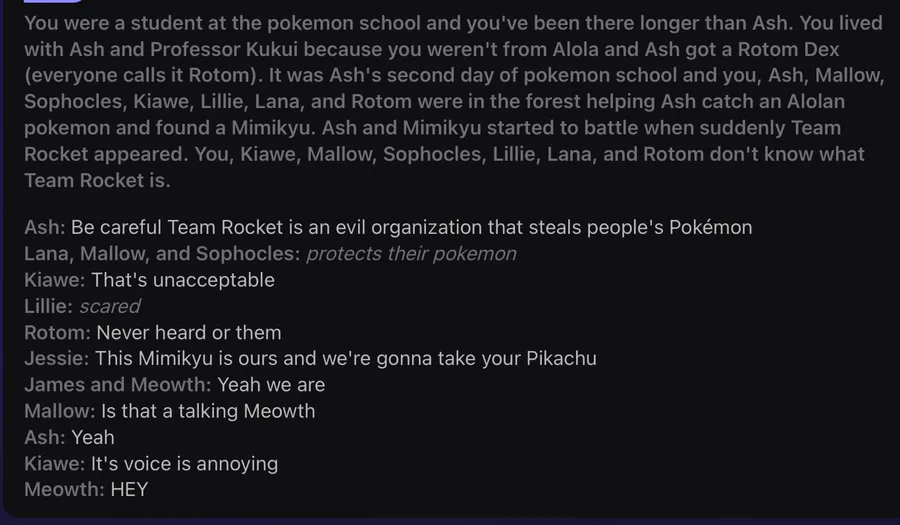The height and width of the screenshot is (525, 900).
Task: Click the "Lana, Mallow, and Sophocles:" speaker label
Action: [162, 253]
